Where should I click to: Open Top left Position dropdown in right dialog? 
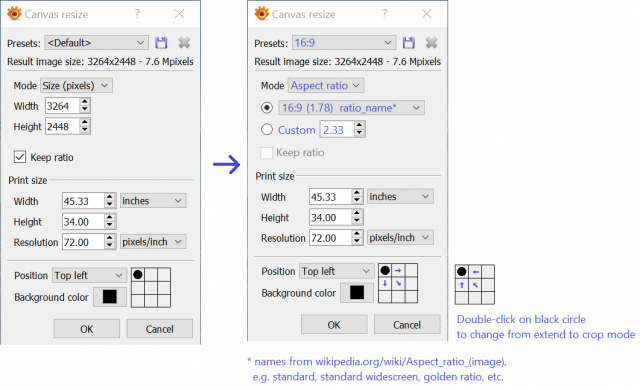tap(336, 271)
